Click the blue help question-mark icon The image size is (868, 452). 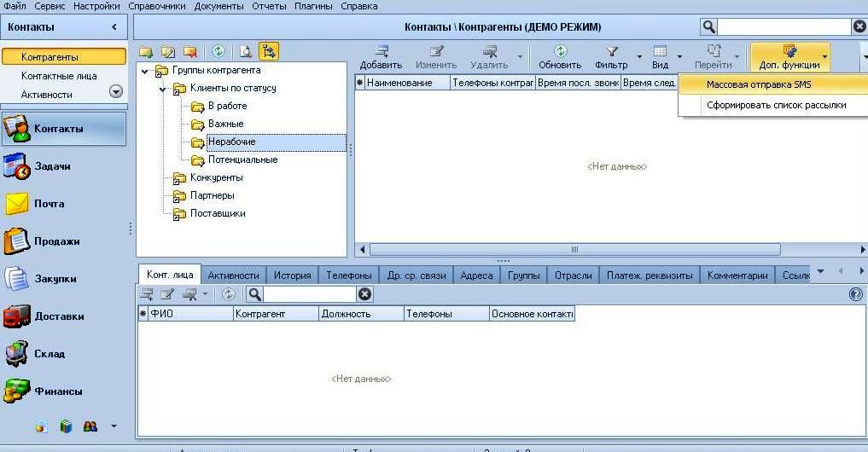point(856,294)
